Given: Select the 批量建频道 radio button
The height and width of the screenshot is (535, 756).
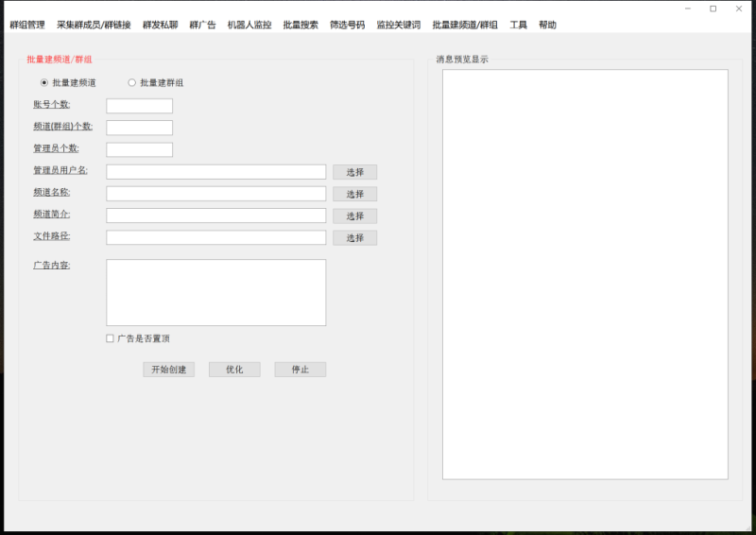Looking at the screenshot, I should click(44, 83).
